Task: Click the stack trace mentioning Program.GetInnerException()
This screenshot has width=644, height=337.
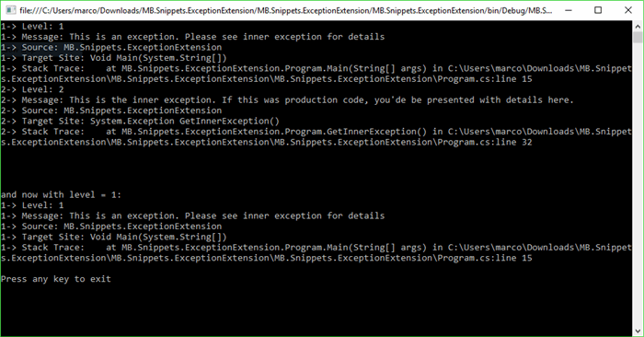Action: coord(316,137)
